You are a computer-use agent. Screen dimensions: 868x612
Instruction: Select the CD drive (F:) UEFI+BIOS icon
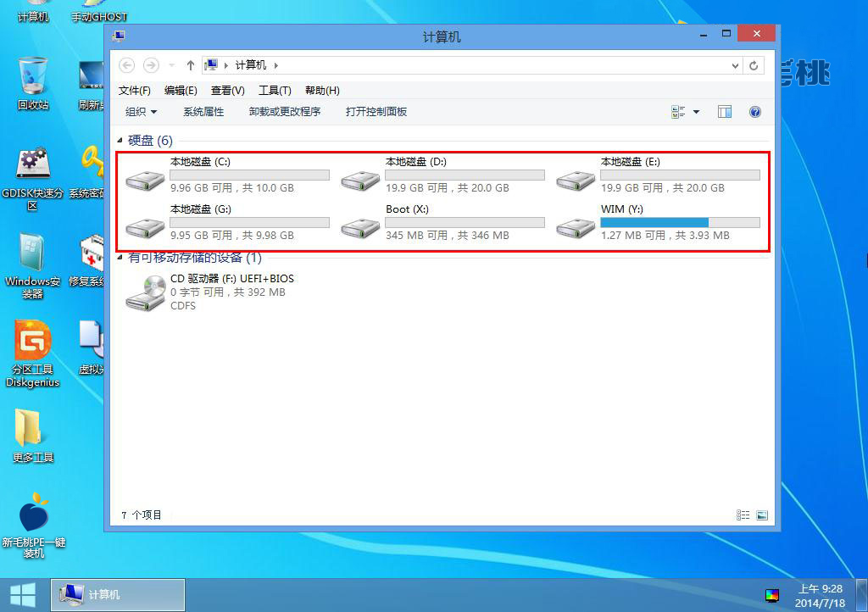pyautogui.click(x=146, y=292)
